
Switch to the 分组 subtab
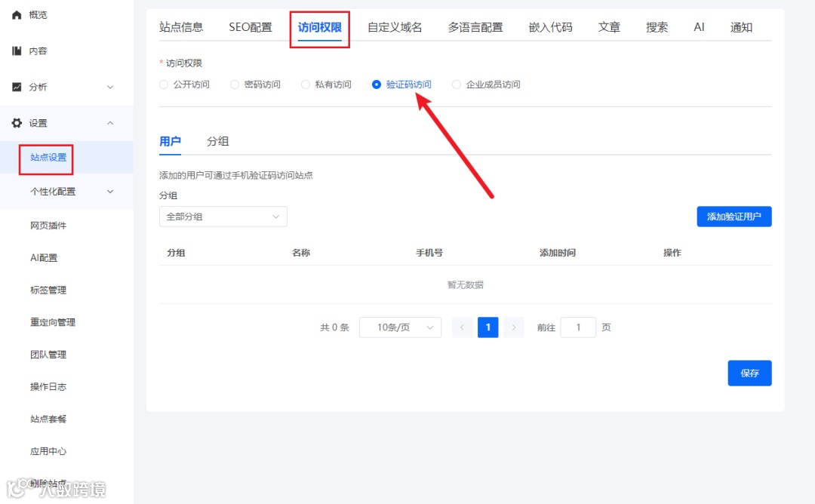pos(218,141)
